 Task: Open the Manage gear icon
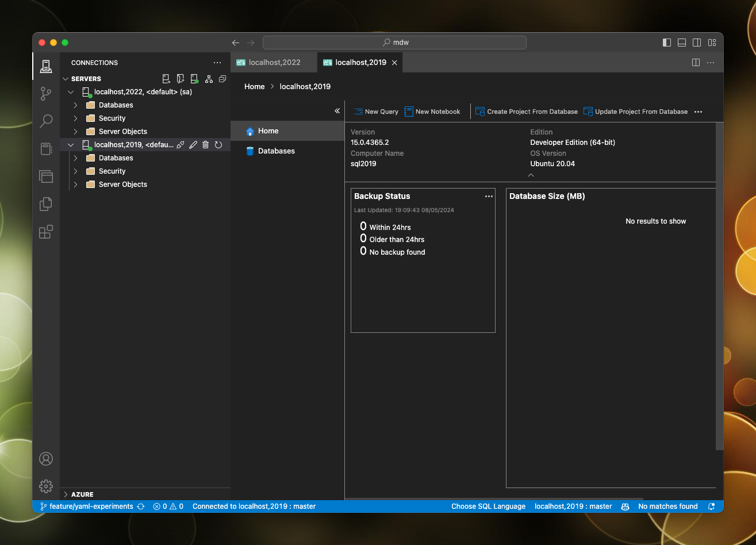pyautogui.click(x=46, y=486)
